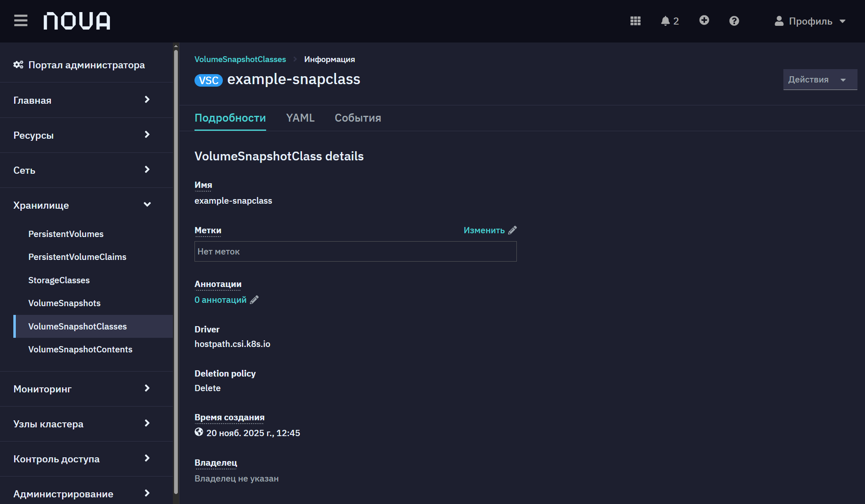Viewport: 865px width, 504px height.
Task: Open StorageClasses in the sidebar
Action: pos(59,280)
